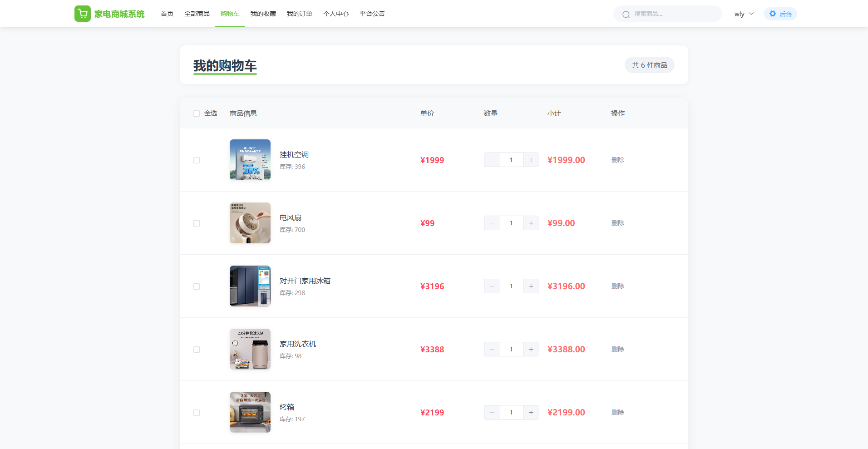
Task: Go to 全部商品 in navigation
Action: coord(197,14)
